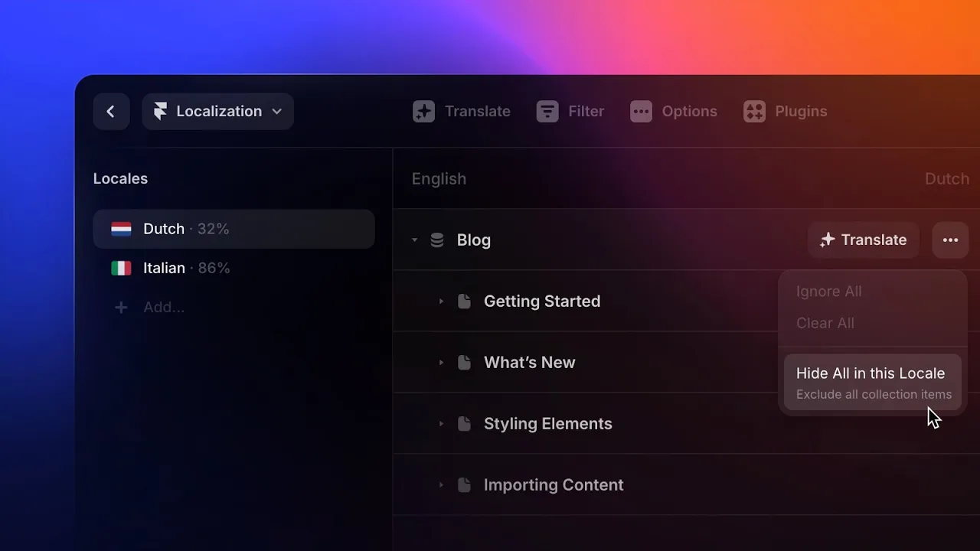Image resolution: width=980 pixels, height=551 pixels.
Task: Expand the Importing Content item
Action: (441, 485)
